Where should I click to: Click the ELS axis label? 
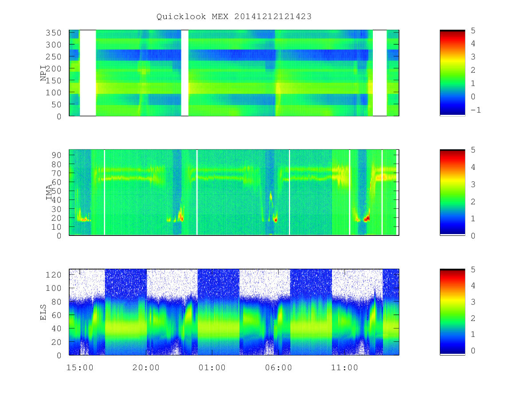pyautogui.click(x=43, y=312)
